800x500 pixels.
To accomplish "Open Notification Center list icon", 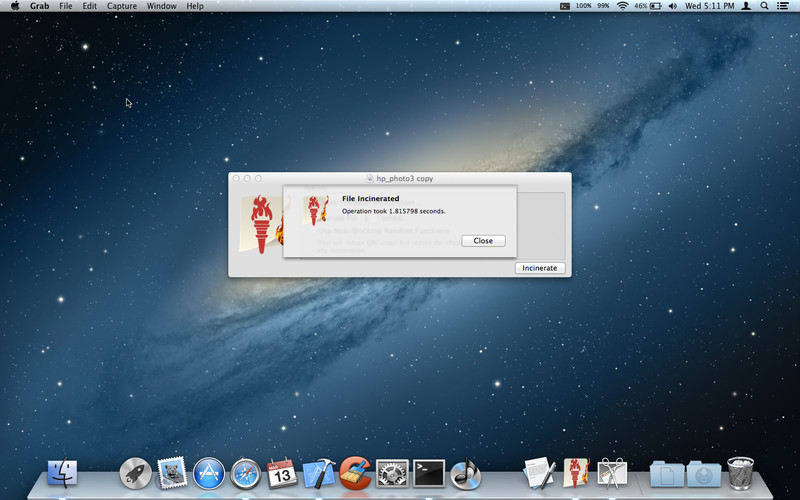I will point(782,6).
